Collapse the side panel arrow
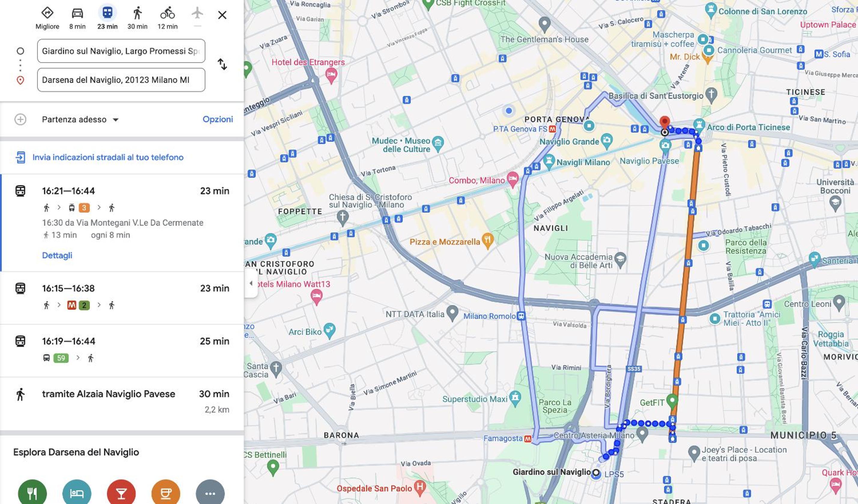 (x=251, y=283)
